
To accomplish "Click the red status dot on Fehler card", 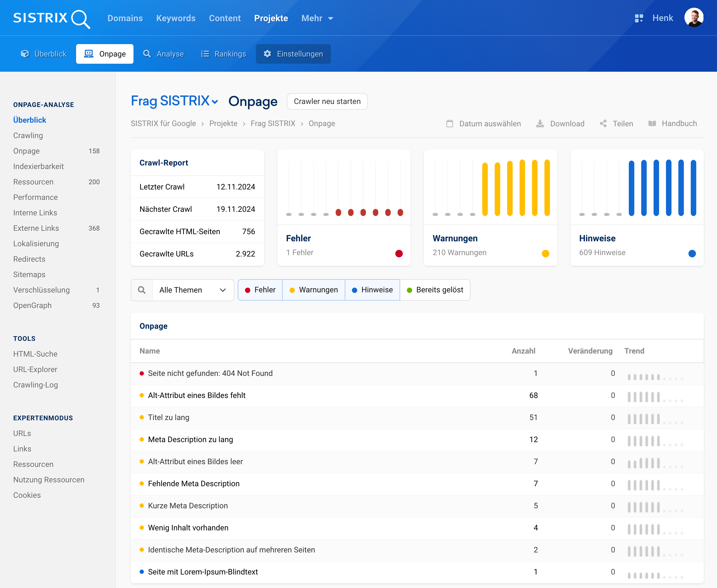I will (399, 253).
